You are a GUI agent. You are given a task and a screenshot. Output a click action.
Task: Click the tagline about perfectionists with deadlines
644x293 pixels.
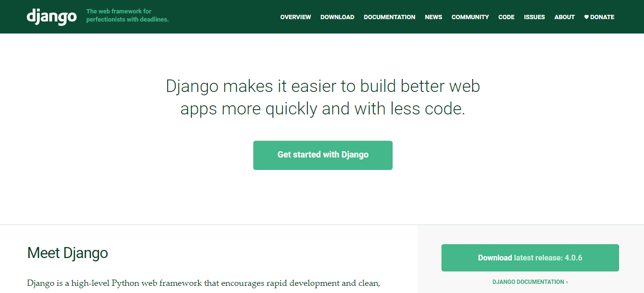click(127, 16)
